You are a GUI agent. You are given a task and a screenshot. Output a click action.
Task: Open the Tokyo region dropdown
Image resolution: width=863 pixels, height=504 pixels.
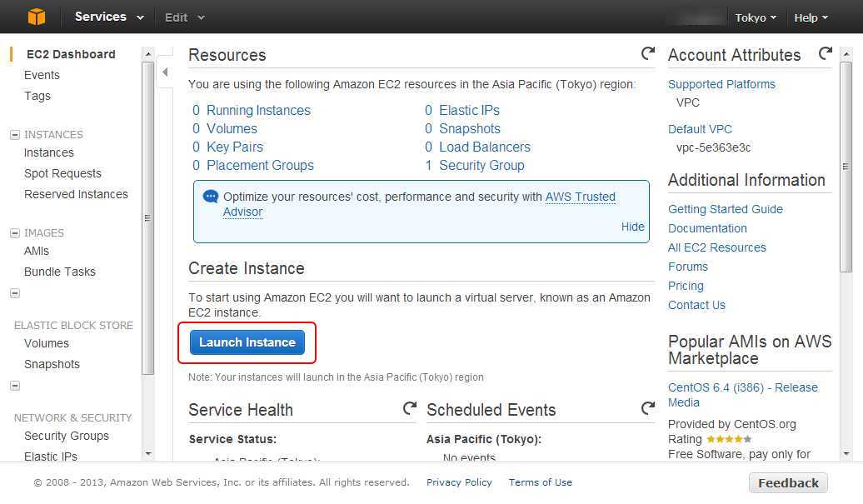(x=756, y=17)
